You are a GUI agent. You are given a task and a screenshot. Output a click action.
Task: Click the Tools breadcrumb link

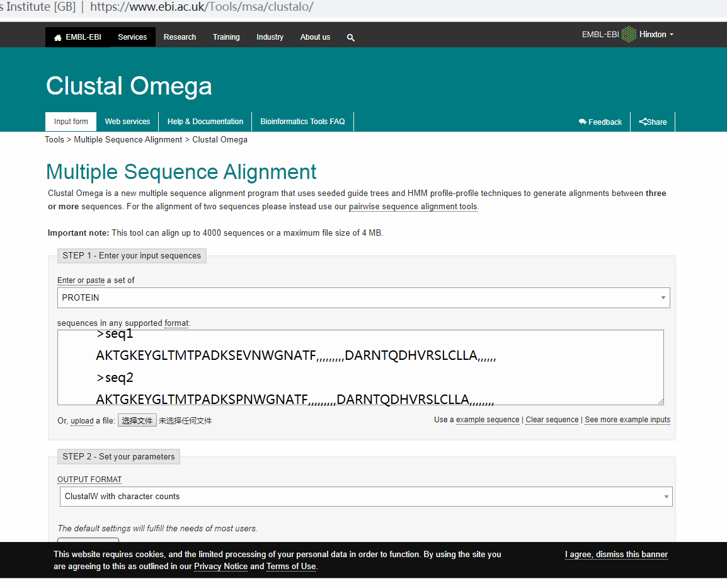coord(54,139)
